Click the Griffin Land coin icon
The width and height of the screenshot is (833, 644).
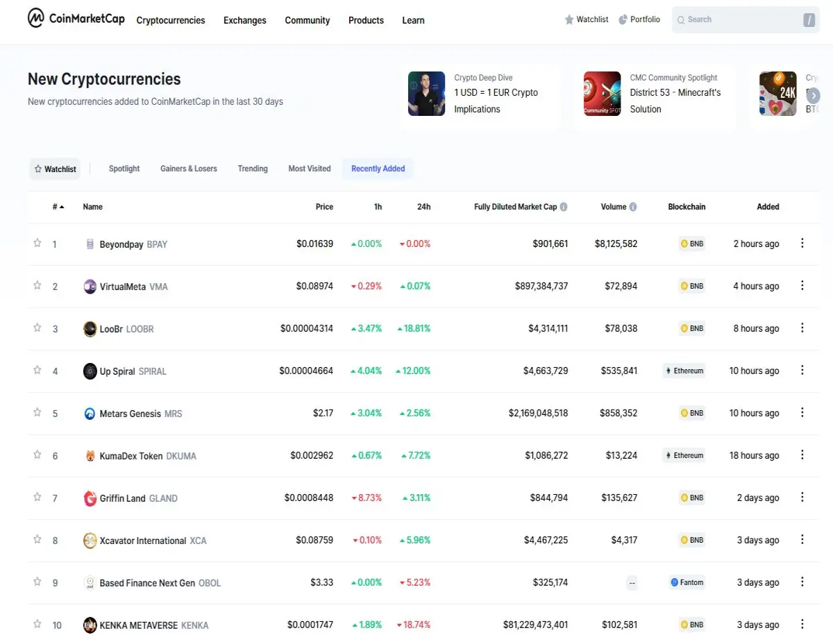90,498
